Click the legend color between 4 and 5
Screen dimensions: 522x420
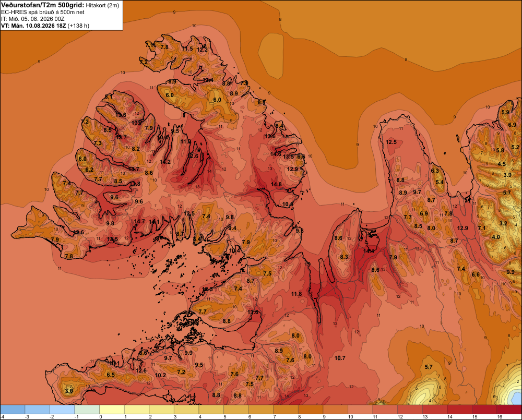click(x=211, y=409)
